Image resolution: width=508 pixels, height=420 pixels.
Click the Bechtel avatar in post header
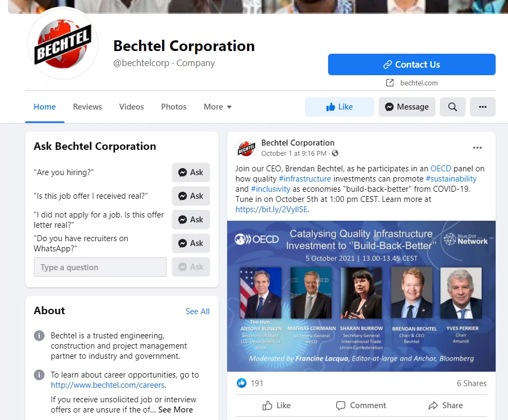246,148
